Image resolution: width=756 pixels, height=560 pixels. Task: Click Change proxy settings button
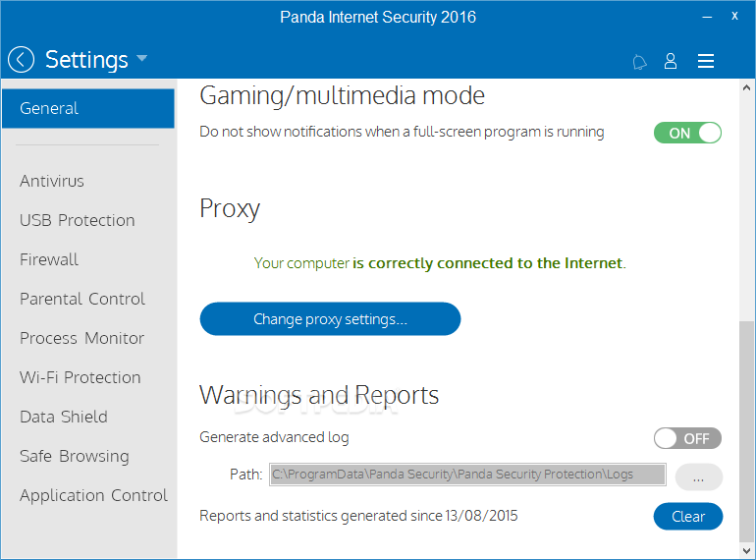tap(330, 319)
